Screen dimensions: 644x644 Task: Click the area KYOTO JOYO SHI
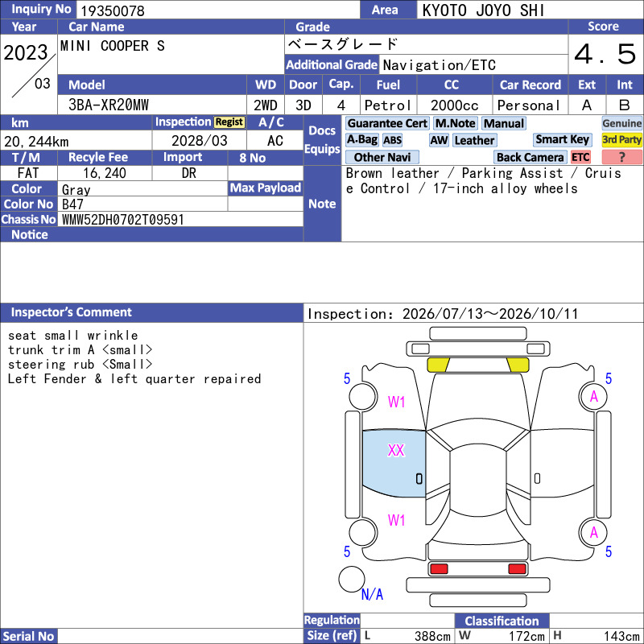click(x=484, y=10)
